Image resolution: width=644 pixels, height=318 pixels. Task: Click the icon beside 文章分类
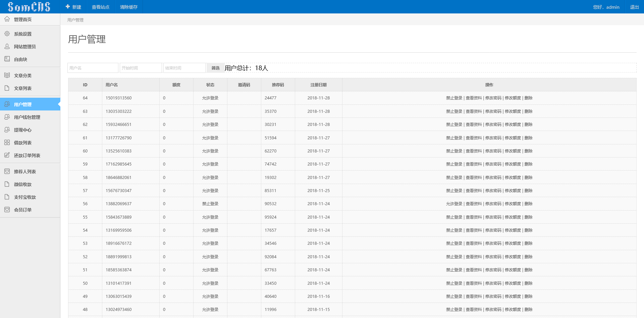click(7, 75)
